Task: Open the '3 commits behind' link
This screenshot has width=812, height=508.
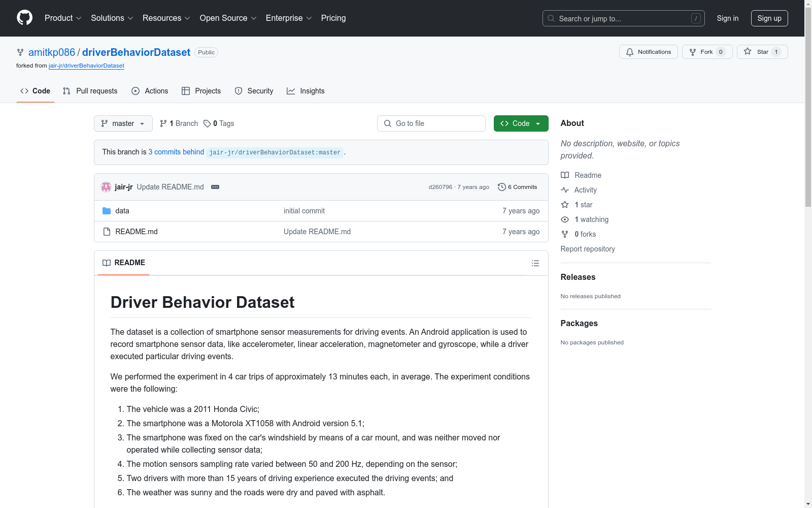Action: (176, 152)
